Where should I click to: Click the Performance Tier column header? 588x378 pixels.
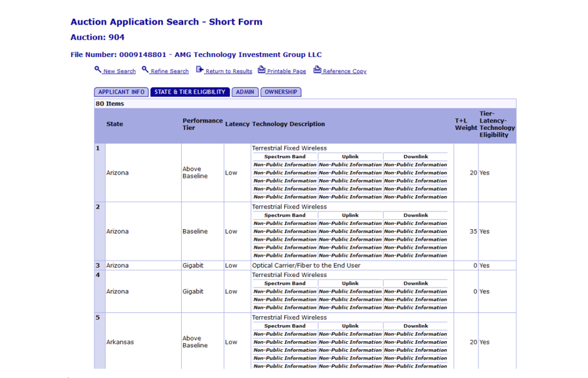[202, 124]
